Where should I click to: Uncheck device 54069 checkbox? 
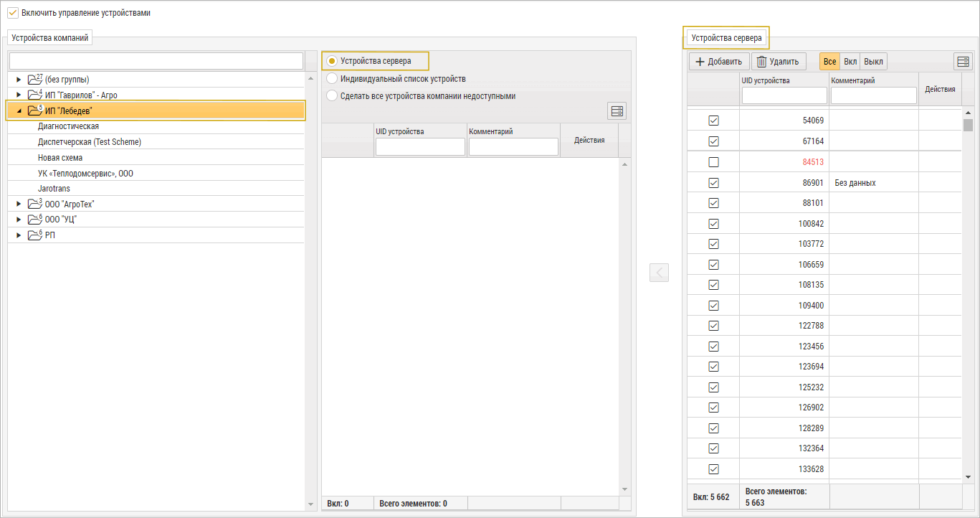coord(713,121)
